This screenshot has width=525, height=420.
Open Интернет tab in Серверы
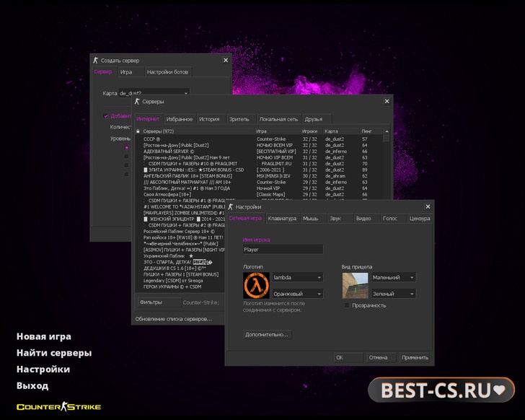pyautogui.click(x=148, y=119)
